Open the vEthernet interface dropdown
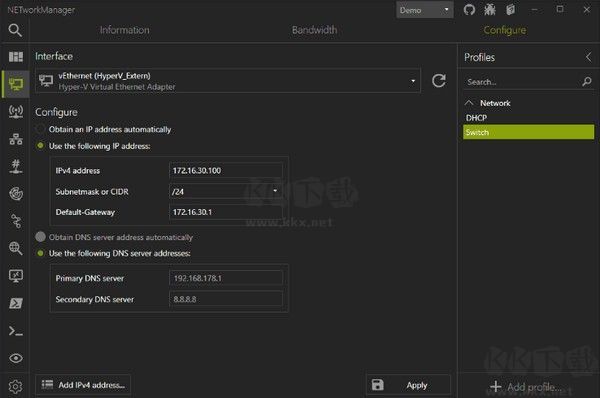 [x=228, y=81]
